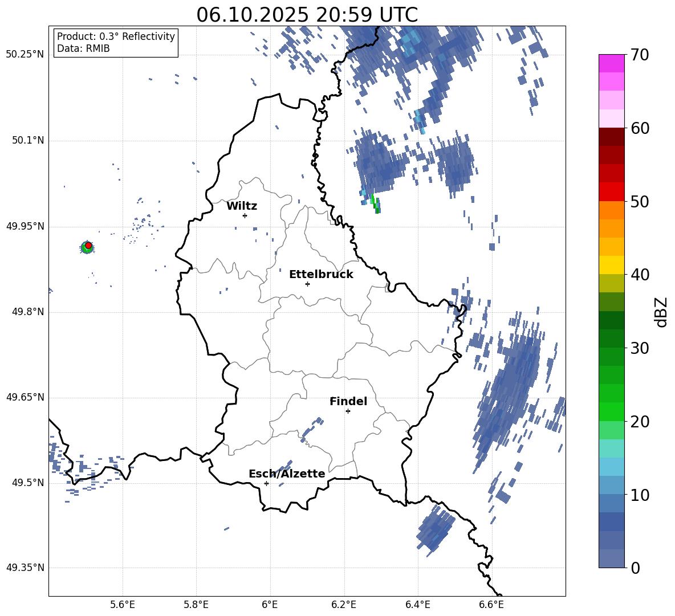The image size is (675, 616).
Task: Click the Wiltz city label
Action: 242,206
